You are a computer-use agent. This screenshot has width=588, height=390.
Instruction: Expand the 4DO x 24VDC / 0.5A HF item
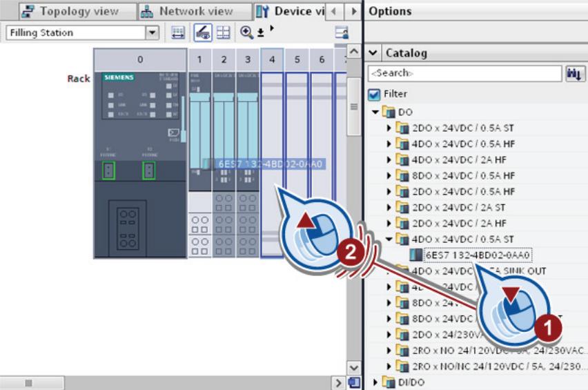click(x=389, y=144)
